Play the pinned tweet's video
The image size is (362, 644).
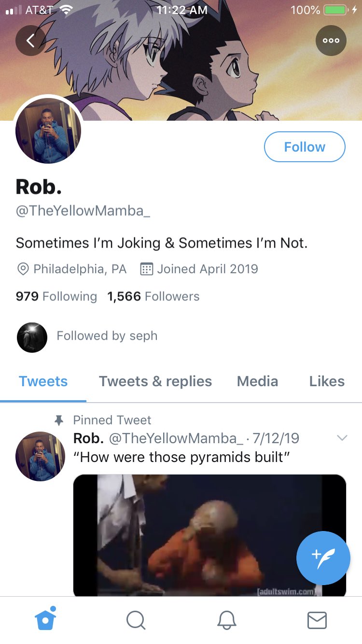coord(209,536)
